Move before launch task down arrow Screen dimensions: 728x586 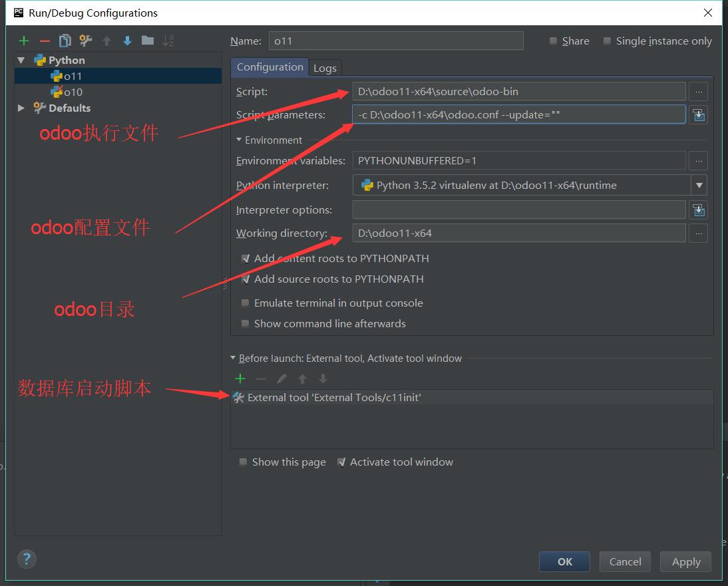coord(323,378)
